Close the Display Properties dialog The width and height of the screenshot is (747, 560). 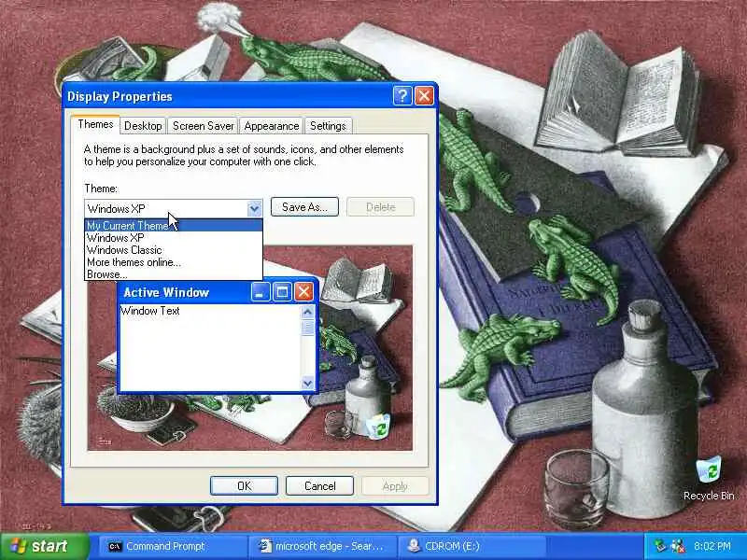point(424,96)
